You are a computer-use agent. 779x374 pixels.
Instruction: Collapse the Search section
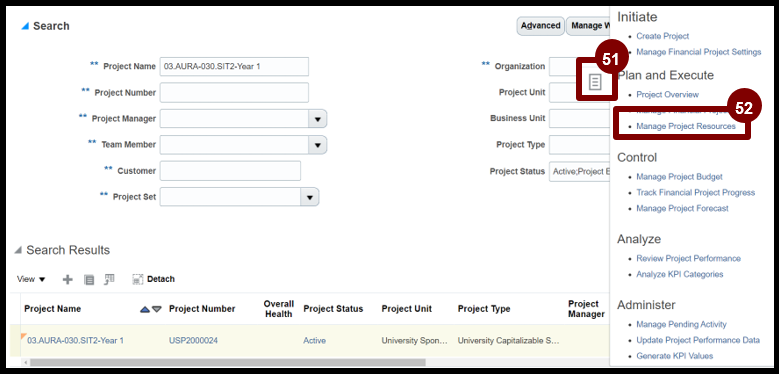click(x=25, y=26)
